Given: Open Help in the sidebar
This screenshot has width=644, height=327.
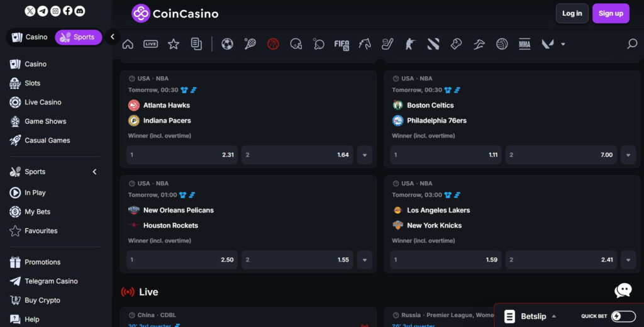Looking at the screenshot, I should point(25,319).
